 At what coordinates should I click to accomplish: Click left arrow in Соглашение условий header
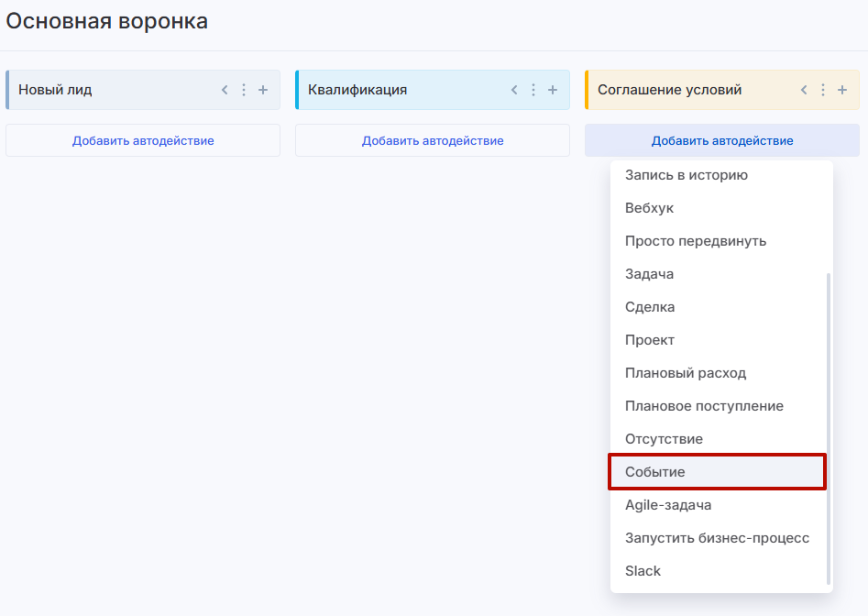click(804, 90)
